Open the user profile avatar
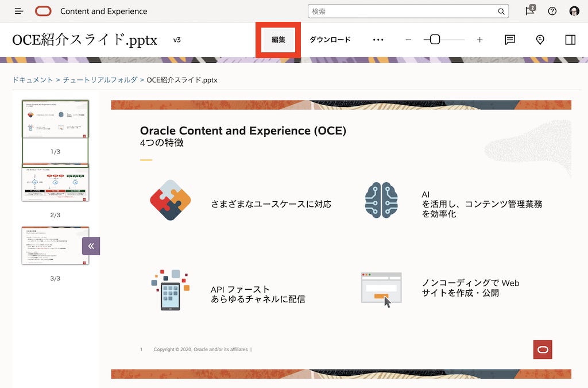The image size is (588, 388). point(574,11)
